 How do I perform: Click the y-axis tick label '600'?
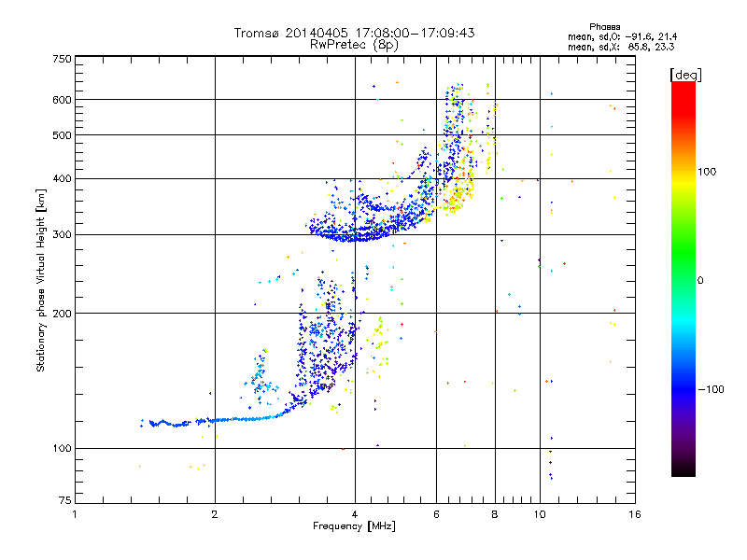[x=62, y=100]
